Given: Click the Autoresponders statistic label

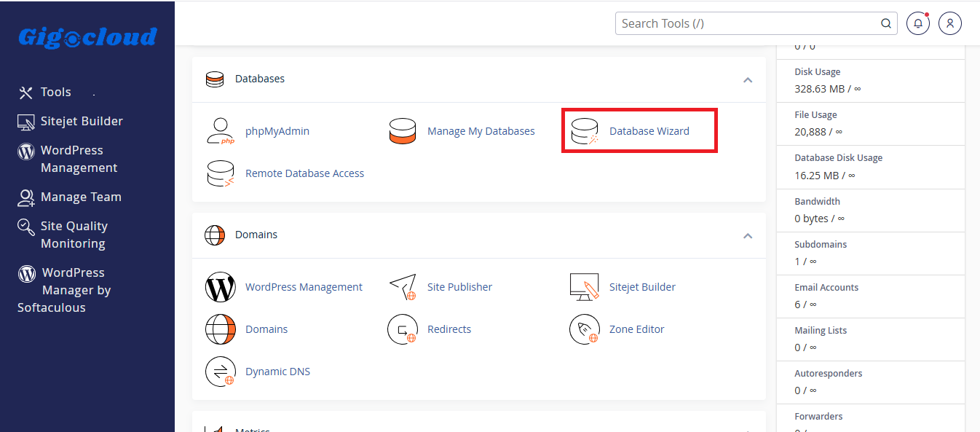Looking at the screenshot, I should coord(829,374).
